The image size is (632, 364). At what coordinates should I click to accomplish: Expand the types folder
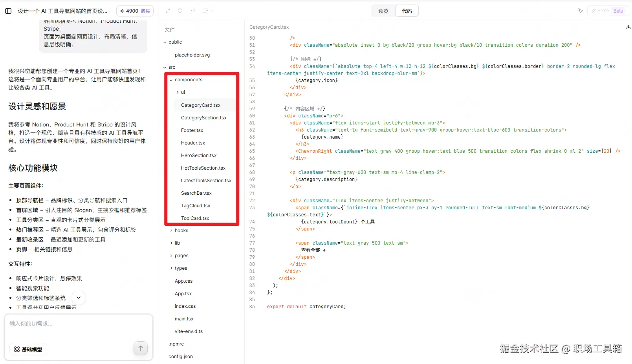pos(179,268)
